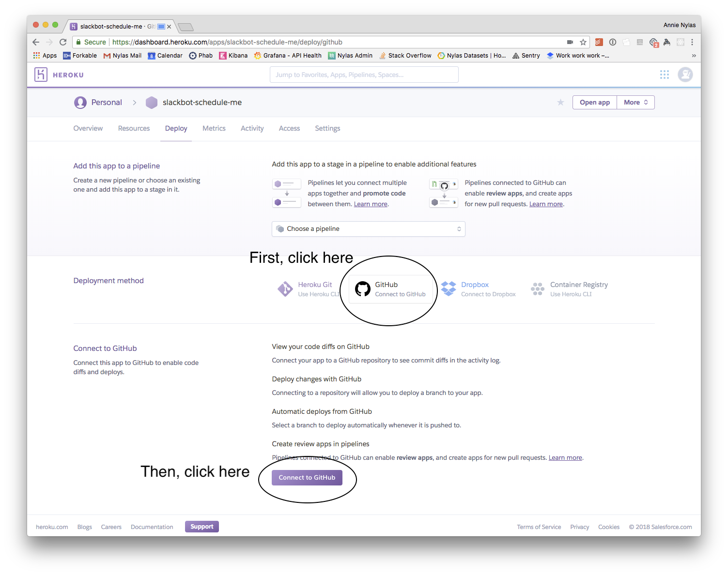Expand the Choose a pipeline dropdown

click(369, 229)
